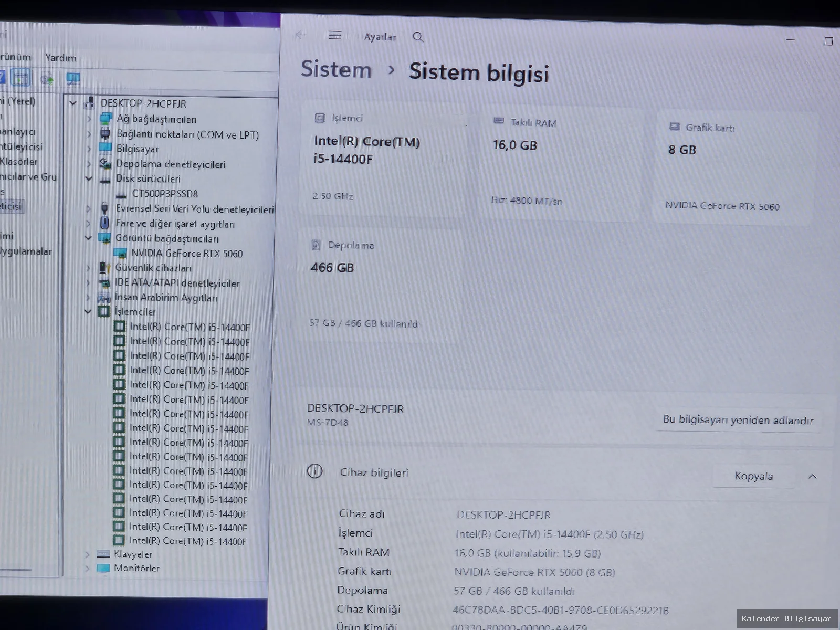Click "16,0 GB (kullanılabilir: 15,9 GB)" text
This screenshot has height=630, width=840.
coord(528,553)
